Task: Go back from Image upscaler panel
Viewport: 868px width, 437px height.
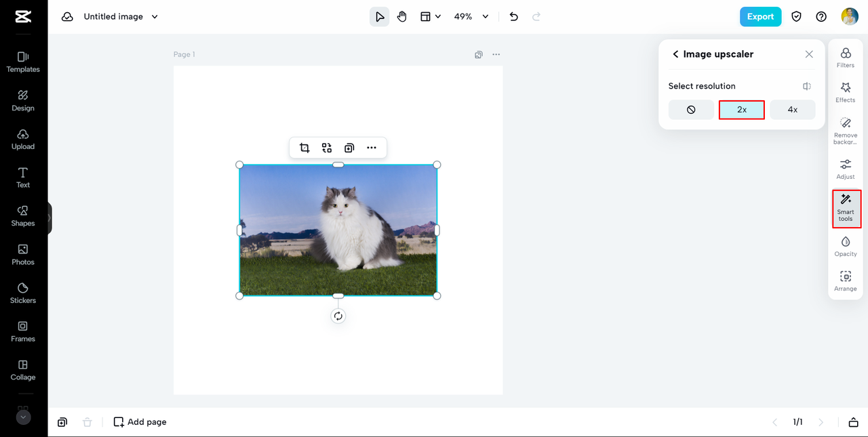Action: click(675, 54)
